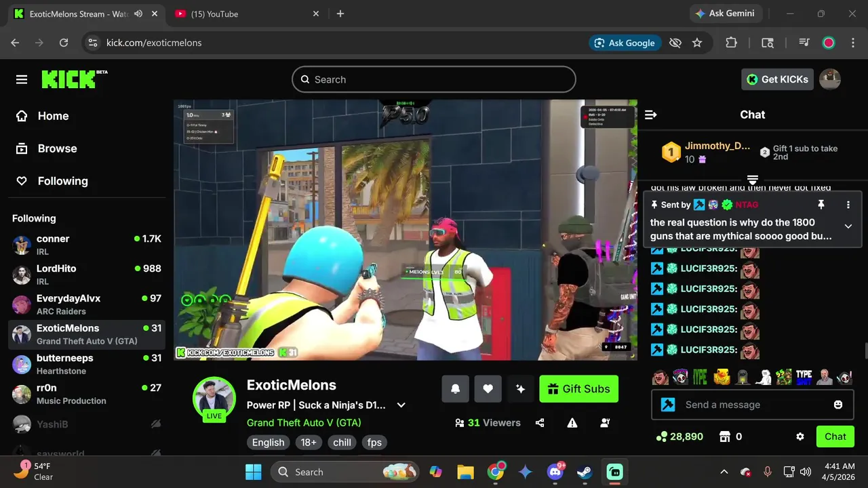This screenshot has width=868, height=488.
Task: Click the sparkle icon beside the heart
Action: [x=520, y=389]
